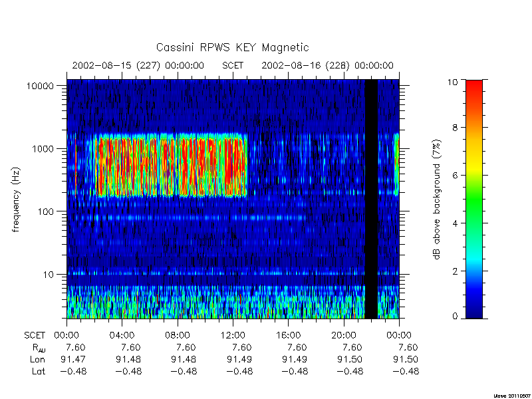Click the longitude value 91.47
Viewport: 532px width, 399px height.
click(x=73, y=359)
